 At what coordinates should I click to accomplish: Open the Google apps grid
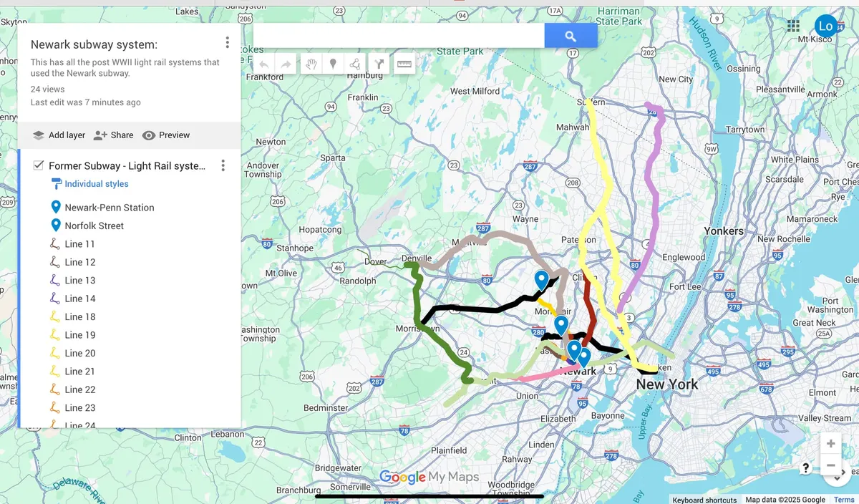coord(793,26)
